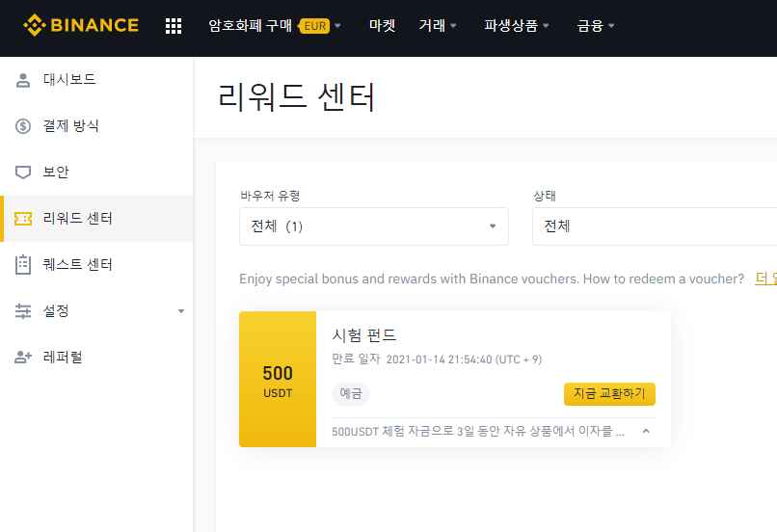Open 대시보드 in sidebar
This screenshot has width=777, height=532.
[x=96, y=80]
